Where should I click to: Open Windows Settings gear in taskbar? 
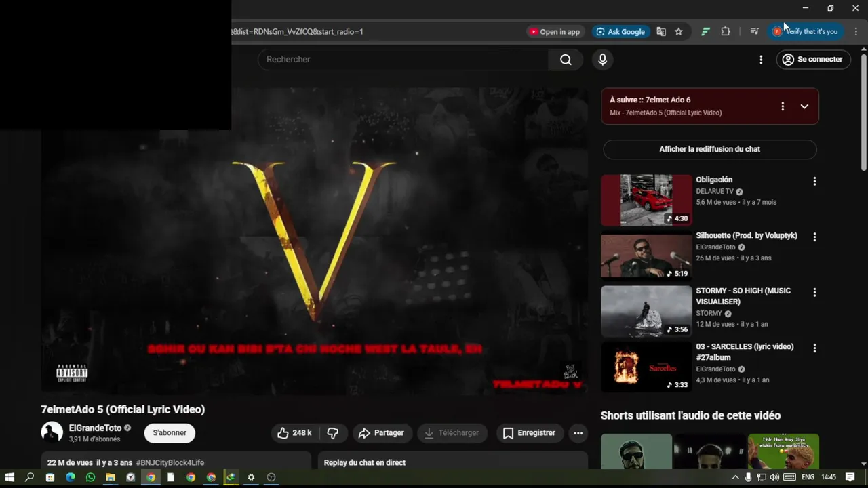click(251, 477)
